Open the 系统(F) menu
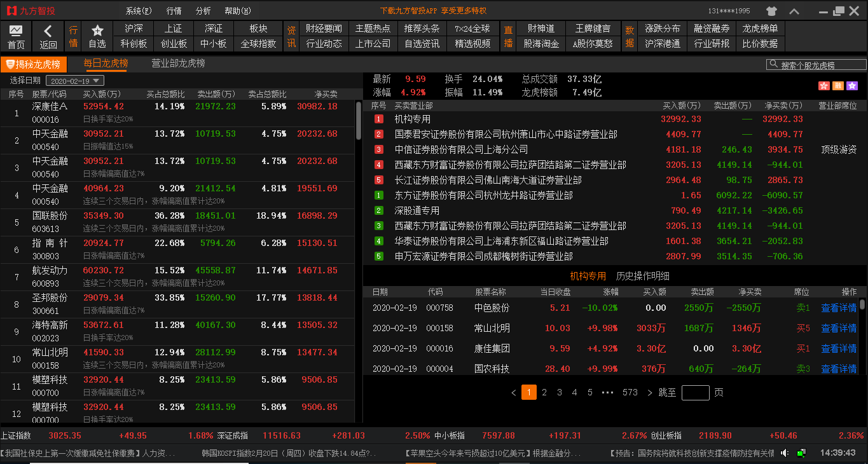 tap(139, 11)
